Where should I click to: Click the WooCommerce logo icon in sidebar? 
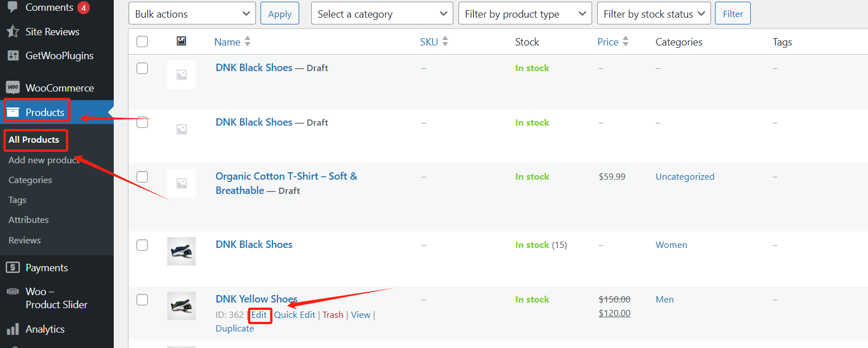pos(13,88)
